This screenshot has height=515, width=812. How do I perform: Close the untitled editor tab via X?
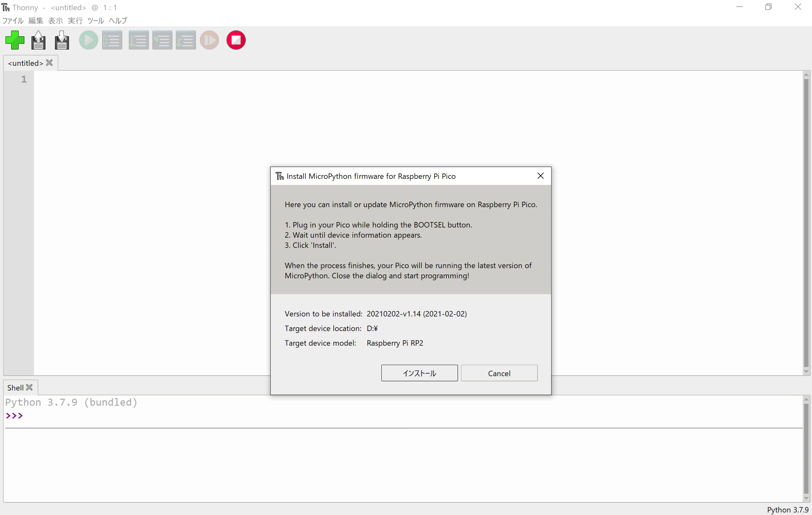(x=49, y=63)
